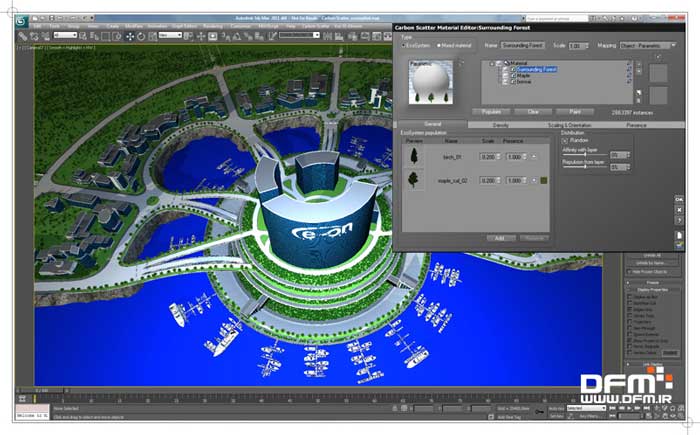Toggle Edges Only checkbox
700x435 pixels.
pyautogui.click(x=629, y=310)
